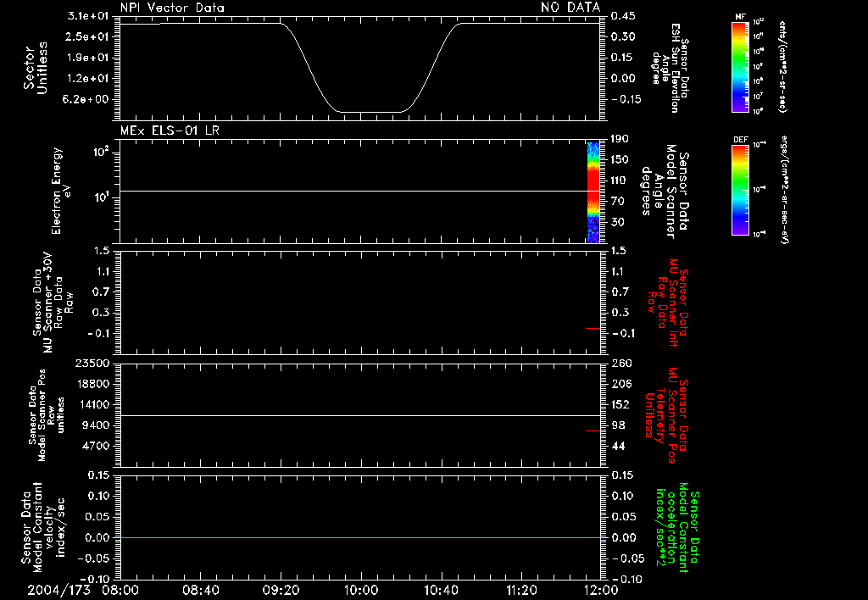Click the '152' telemetry tick value
Viewport: 868px width, 600px height.
pyautogui.click(x=621, y=404)
